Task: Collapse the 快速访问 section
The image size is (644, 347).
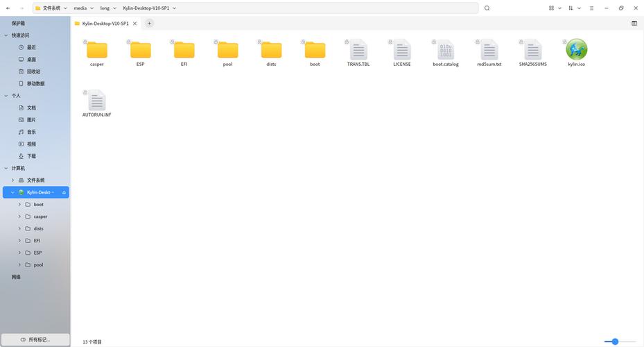Action: (6, 35)
